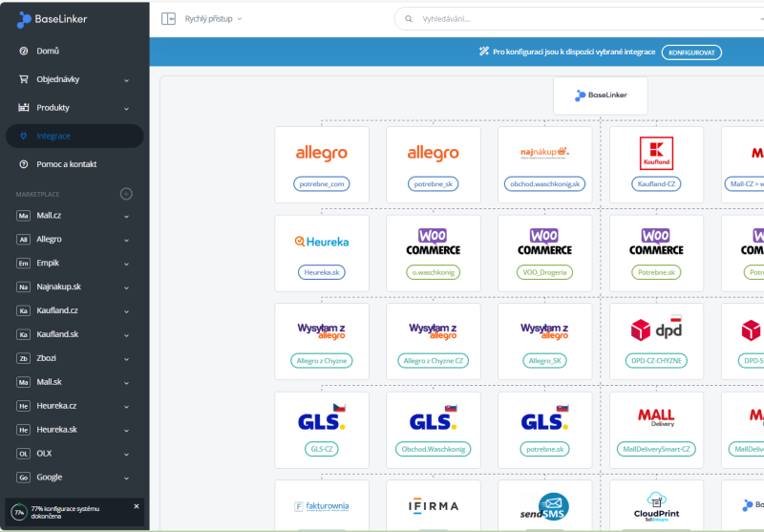
Task: Open the GLS-CZ integration logo
Action: [322, 418]
